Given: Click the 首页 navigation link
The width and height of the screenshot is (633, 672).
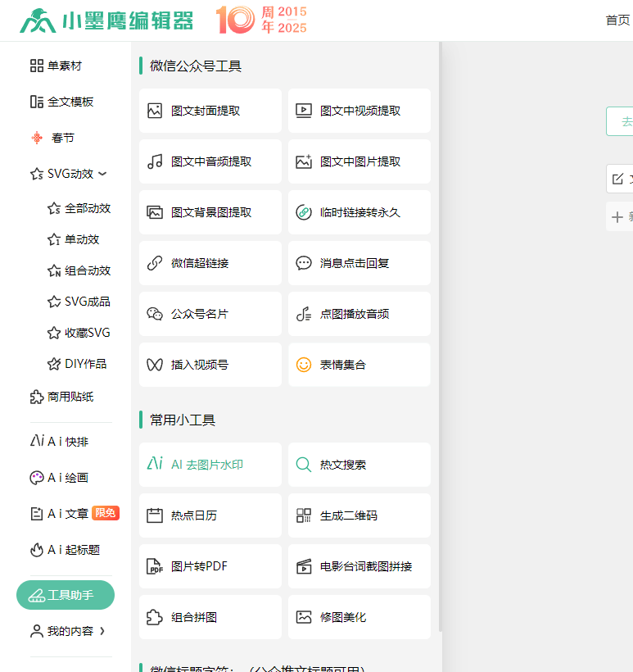Looking at the screenshot, I should point(617,20).
